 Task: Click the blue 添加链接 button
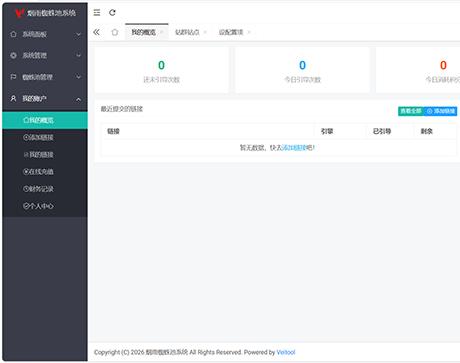(x=440, y=111)
